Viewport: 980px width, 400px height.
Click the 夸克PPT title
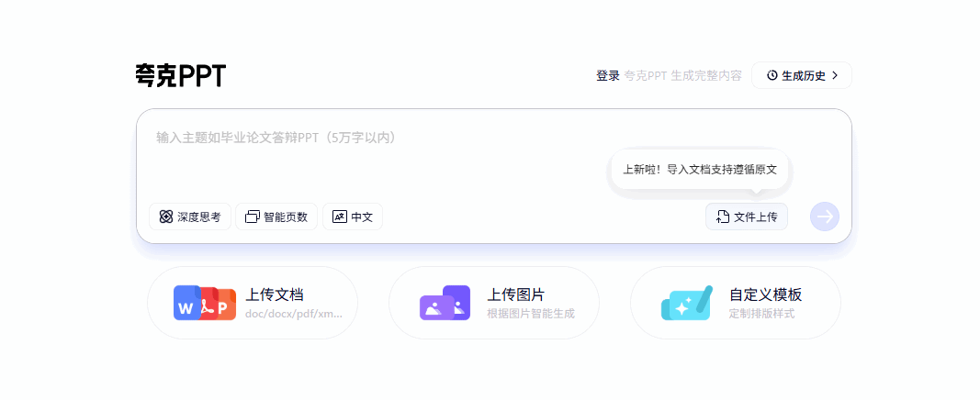181,75
